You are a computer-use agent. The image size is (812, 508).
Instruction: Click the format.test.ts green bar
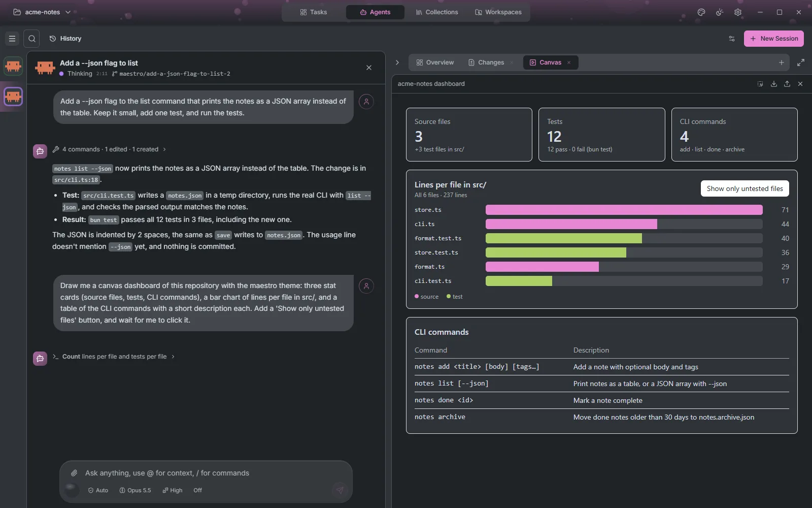tap(563, 238)
